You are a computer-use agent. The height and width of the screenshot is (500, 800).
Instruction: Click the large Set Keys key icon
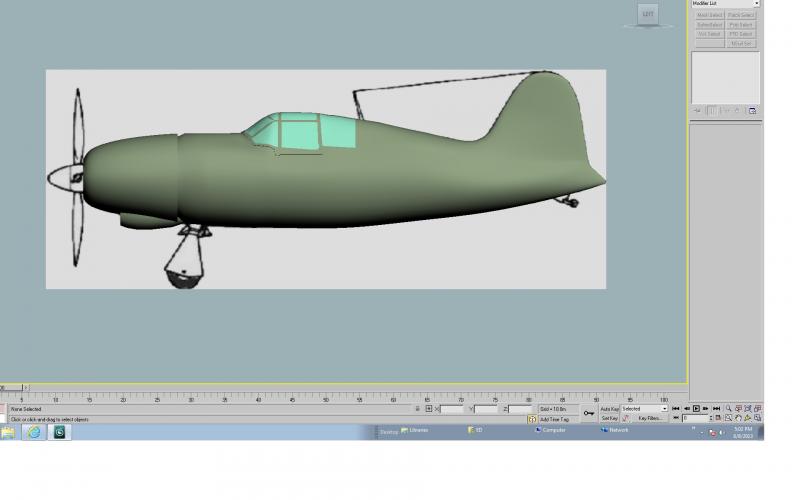(589, 413)
